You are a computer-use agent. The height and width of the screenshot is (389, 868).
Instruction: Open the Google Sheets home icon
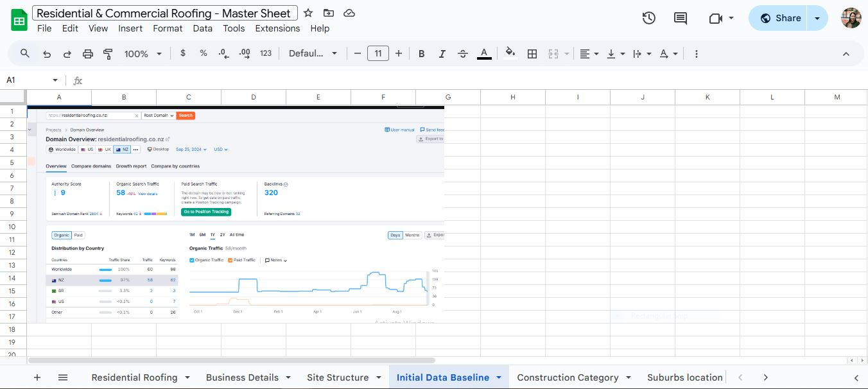point(19,19)
